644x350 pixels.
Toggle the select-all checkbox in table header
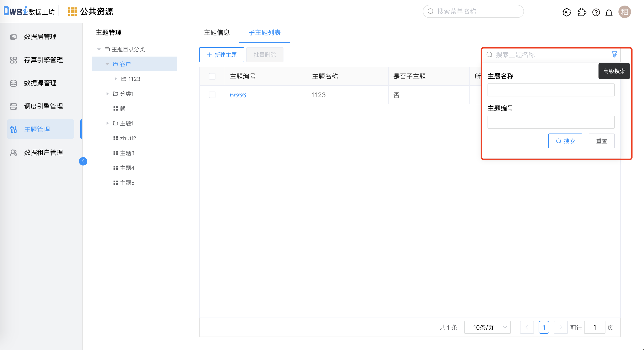tap(212, 76)
